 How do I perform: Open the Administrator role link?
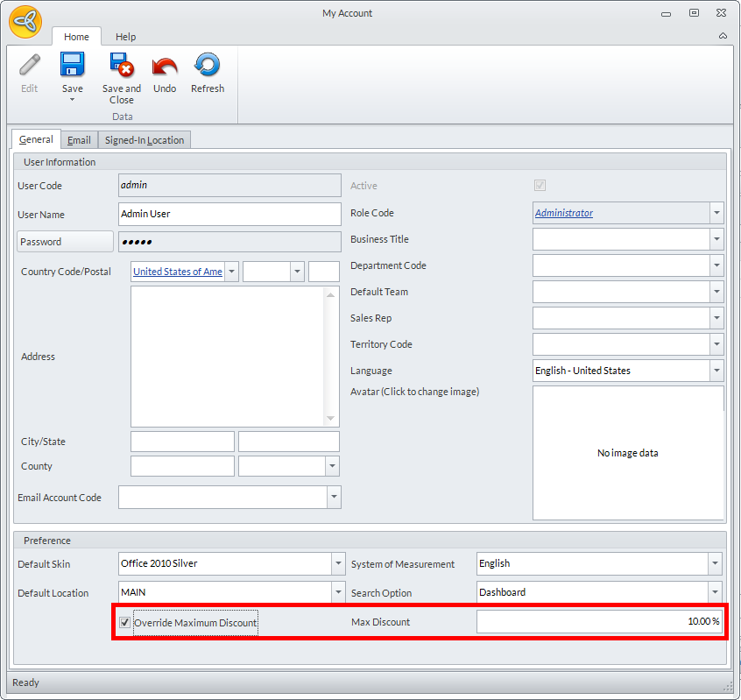point(564,213)
